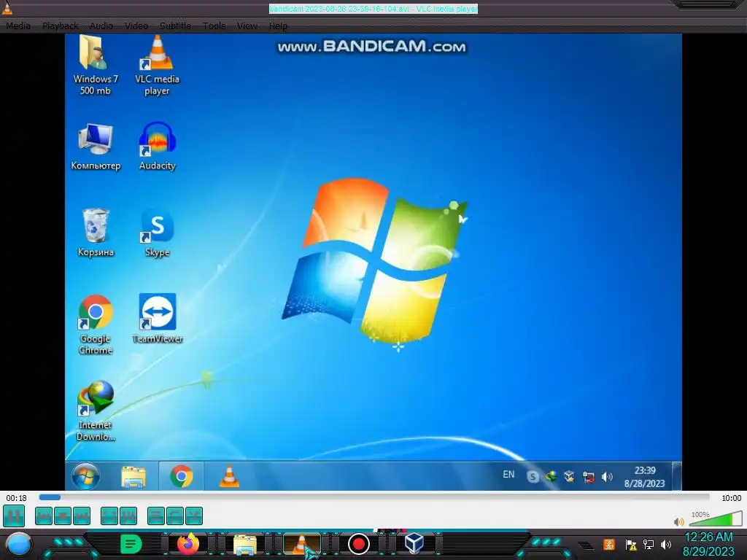
Task: Open VirtualBox cube icon on the taskbar
Action: coord(414,543)
